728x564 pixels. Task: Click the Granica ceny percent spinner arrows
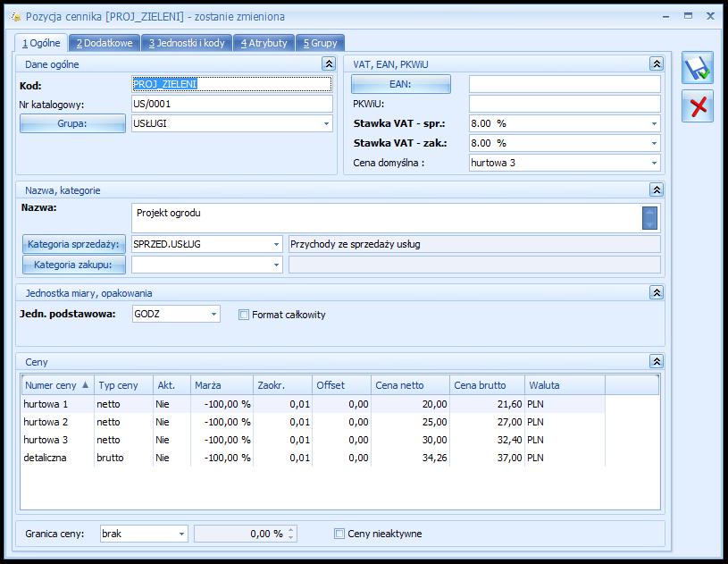click(290, 534)
